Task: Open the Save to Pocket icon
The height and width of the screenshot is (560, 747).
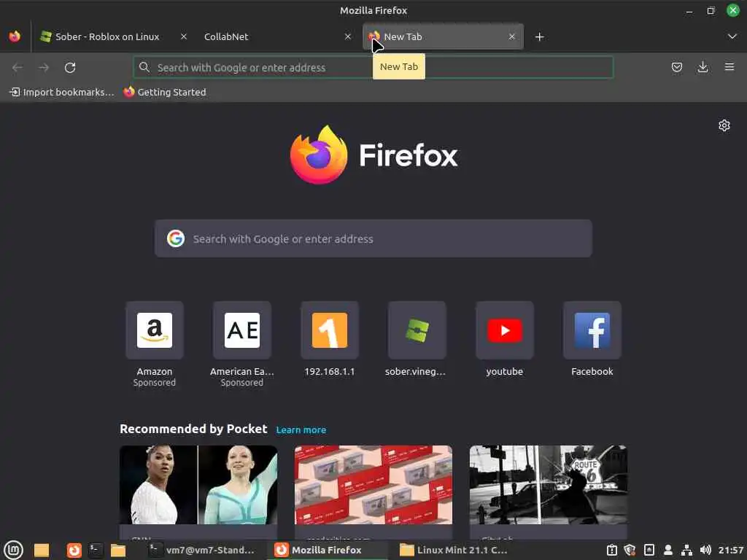Action: click(x=676, y=67)
